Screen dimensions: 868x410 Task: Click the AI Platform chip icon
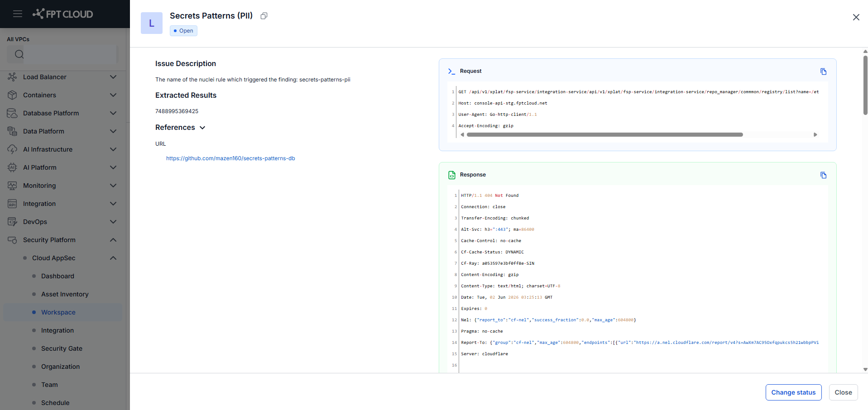12,167
